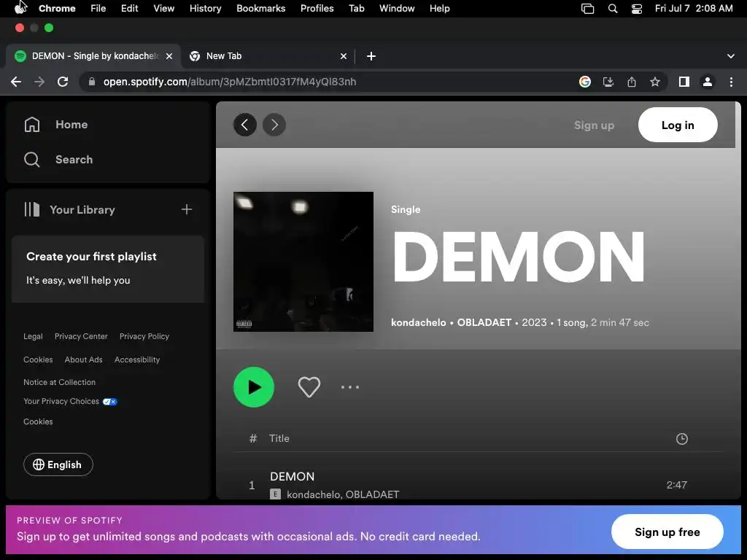Open Chrome's three-dot menu

731,82
